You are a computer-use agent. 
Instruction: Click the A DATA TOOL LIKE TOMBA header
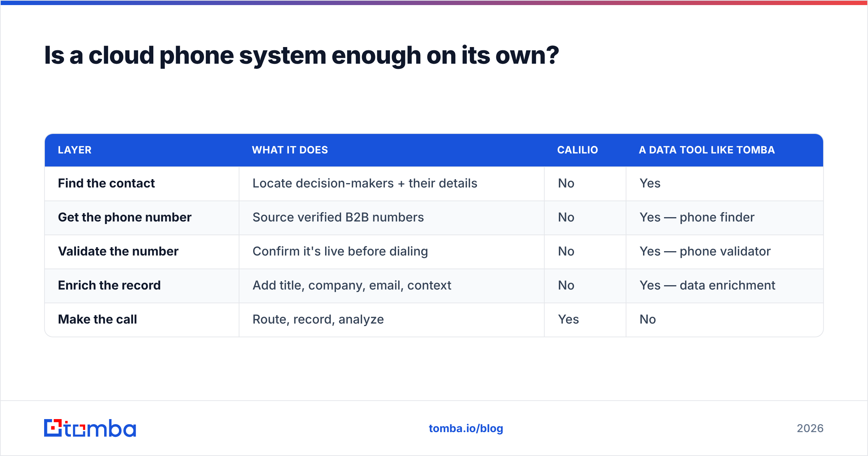point(707,150)
